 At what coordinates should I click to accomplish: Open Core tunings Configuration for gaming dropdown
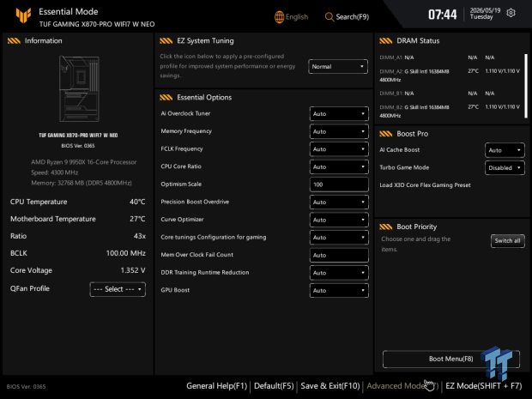pos(339,237)
